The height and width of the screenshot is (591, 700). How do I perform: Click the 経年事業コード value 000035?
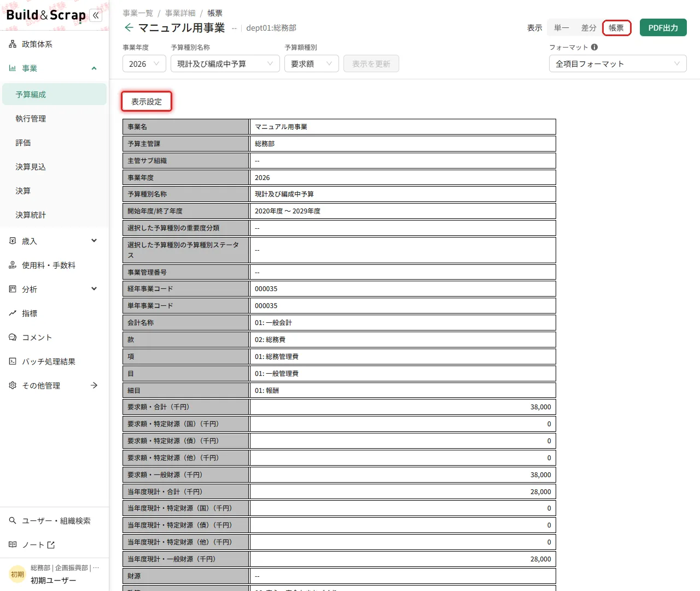[x=266, y=289]
